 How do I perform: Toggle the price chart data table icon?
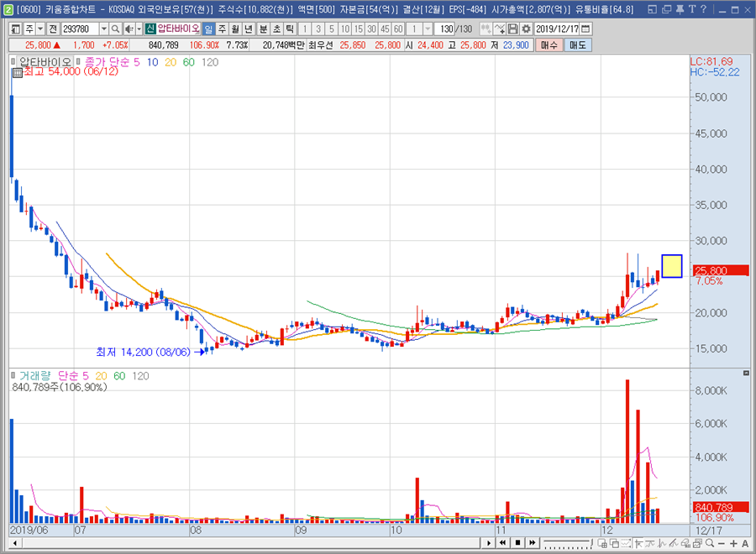pyautogui.click(x=18, y=73)
